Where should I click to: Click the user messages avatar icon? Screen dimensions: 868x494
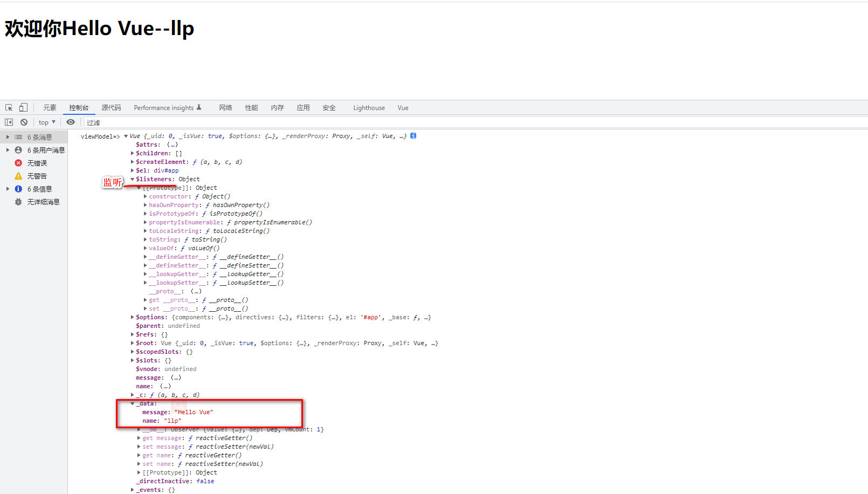pos(18,150)
